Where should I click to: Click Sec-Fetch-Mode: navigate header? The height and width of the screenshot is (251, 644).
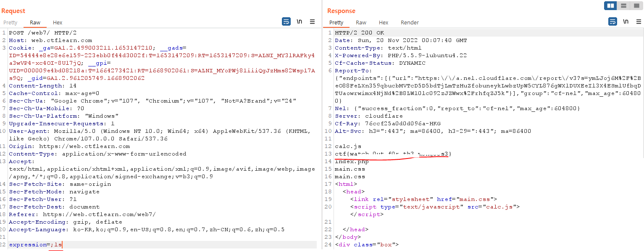[54, 192]
